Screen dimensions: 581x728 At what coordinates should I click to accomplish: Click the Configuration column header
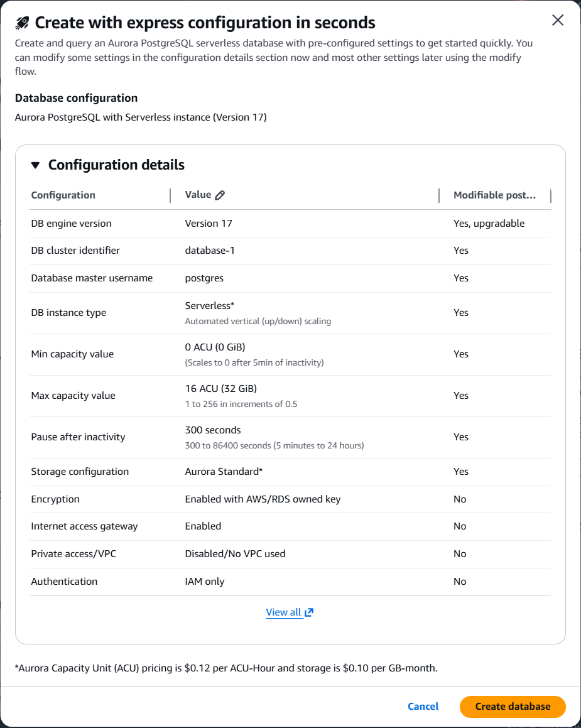63,195
